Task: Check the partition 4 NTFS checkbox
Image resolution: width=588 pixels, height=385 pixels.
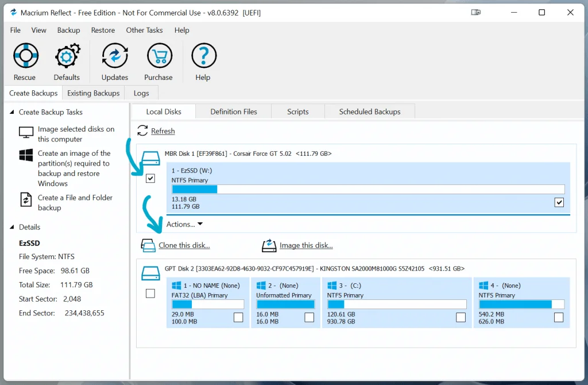Action: pyautogui.click(x=559, y=317)
